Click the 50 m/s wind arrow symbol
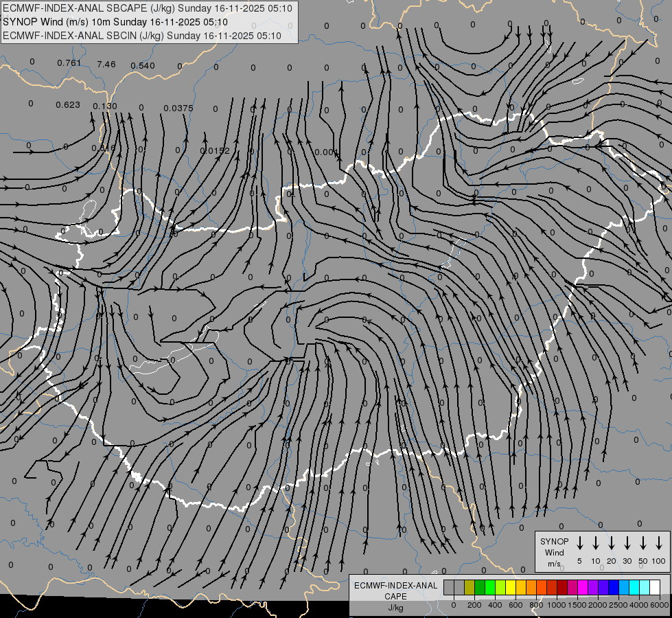The image size is (672, 618). coord(643,543)
